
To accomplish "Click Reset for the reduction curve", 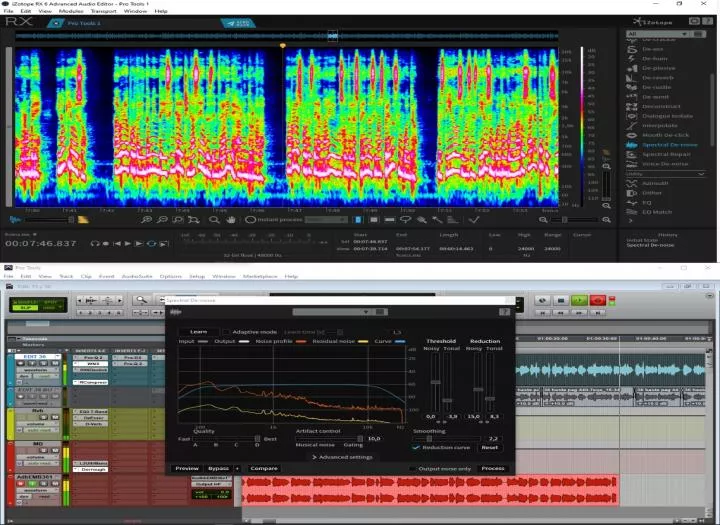I will (489, 447).
